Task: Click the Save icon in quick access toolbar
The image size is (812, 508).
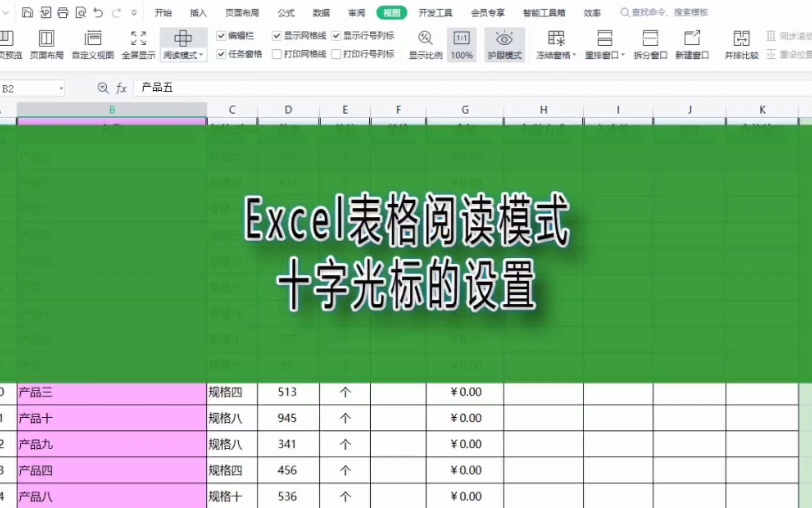Action: tap(27, 13)
